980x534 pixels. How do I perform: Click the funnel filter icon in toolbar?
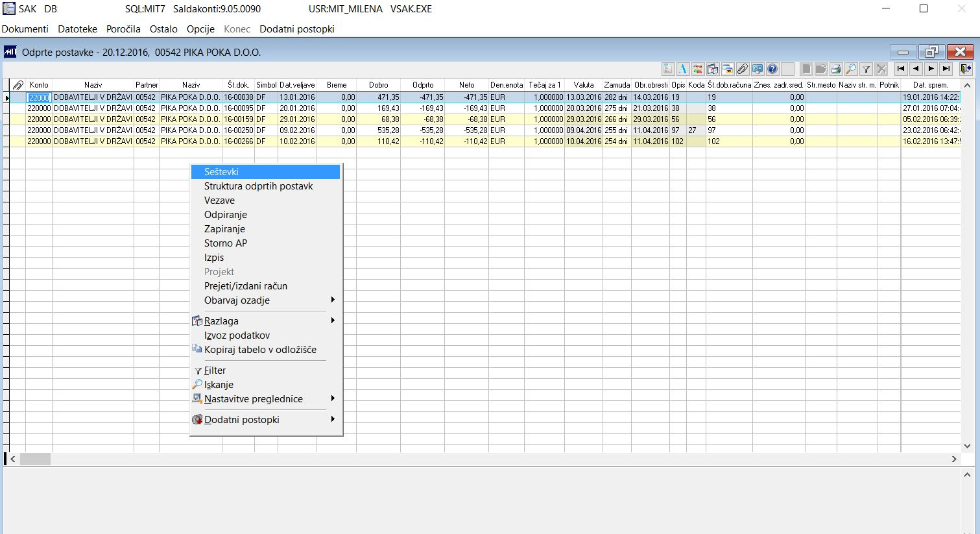coord(866,69)
